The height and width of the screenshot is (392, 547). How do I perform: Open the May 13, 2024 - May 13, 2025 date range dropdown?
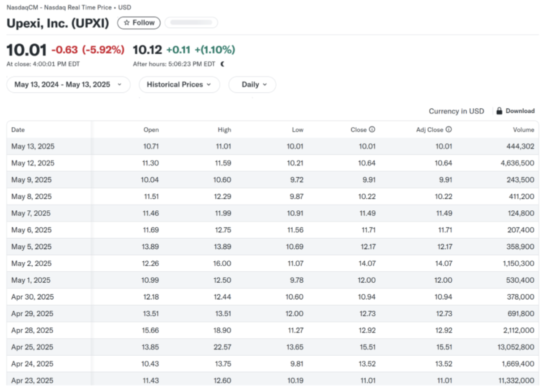pyautogui.click(x=68, y=85)
